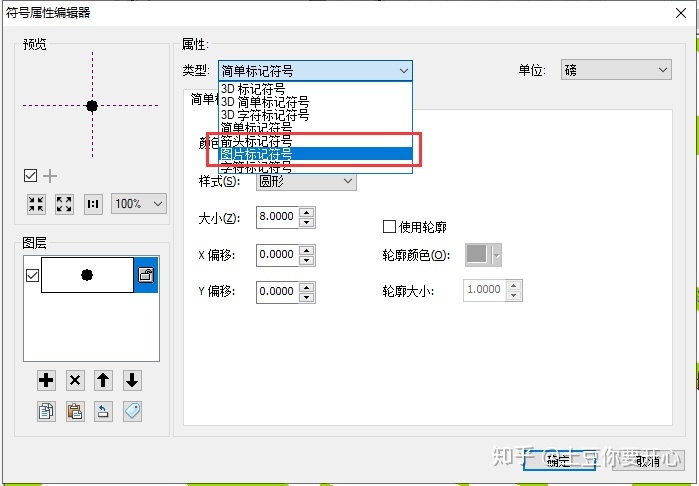Close the 符号属性编辑器 dialog
Screen dimensions: 699x486
(x=681, y=13)
